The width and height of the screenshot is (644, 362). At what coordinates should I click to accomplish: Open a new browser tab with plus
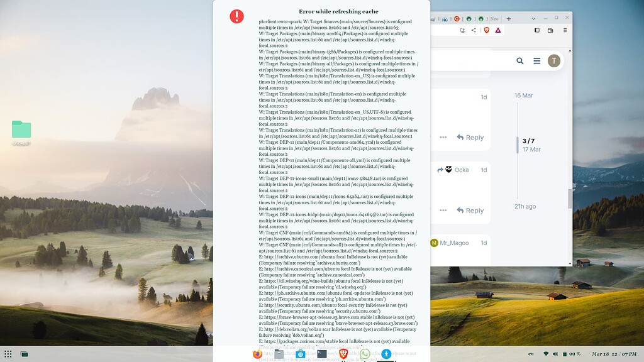508,19
